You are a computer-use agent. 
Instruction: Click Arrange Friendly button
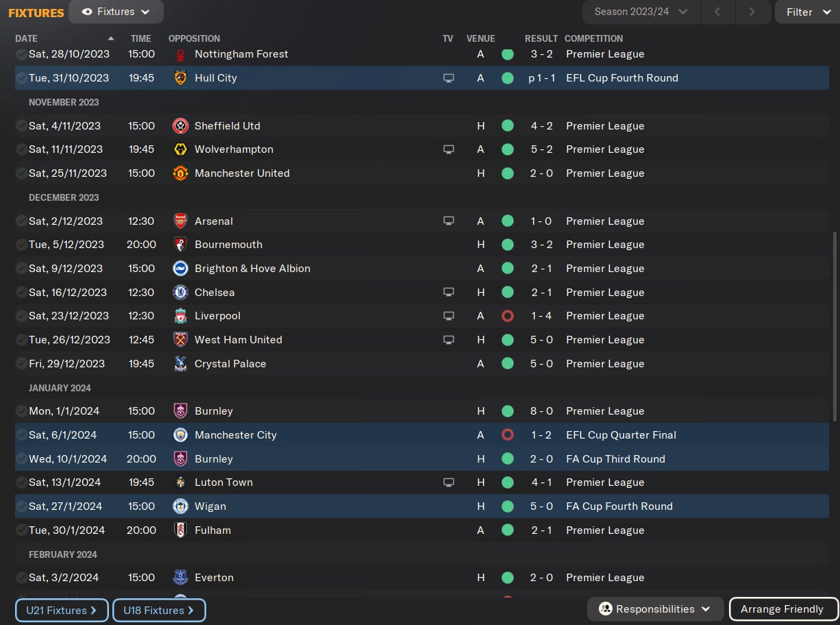782,609
